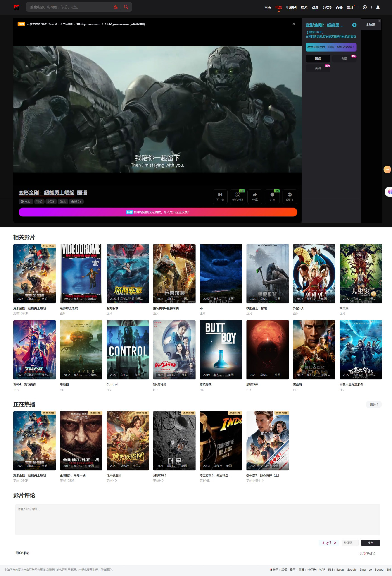
Task: Open the 黑暗球体 poster
Action: pyautogui.click(x=267, y=350)
